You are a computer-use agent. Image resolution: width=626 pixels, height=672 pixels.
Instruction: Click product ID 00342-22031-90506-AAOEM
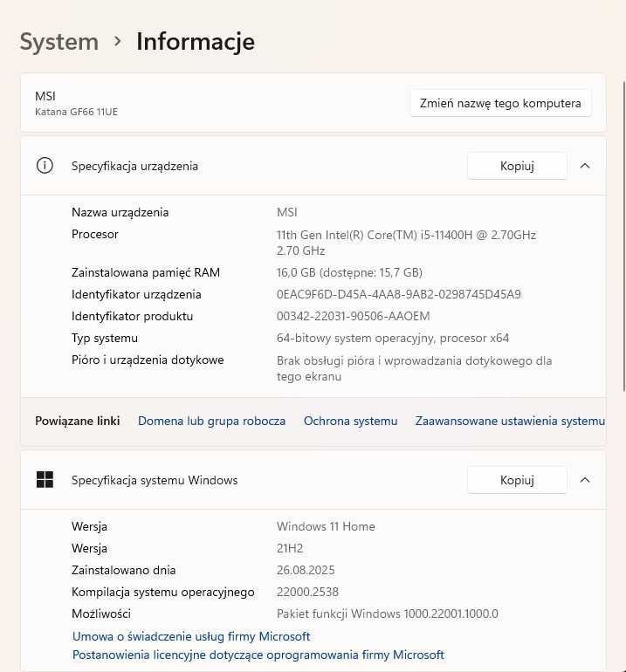(354, 316)
